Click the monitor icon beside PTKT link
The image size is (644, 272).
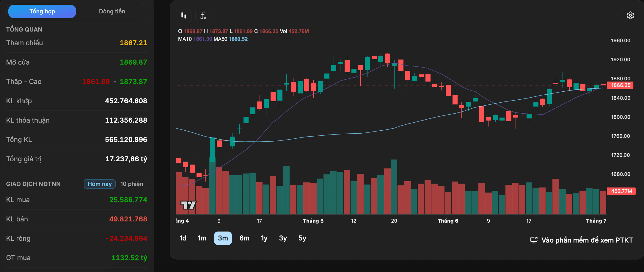point(534,240)
